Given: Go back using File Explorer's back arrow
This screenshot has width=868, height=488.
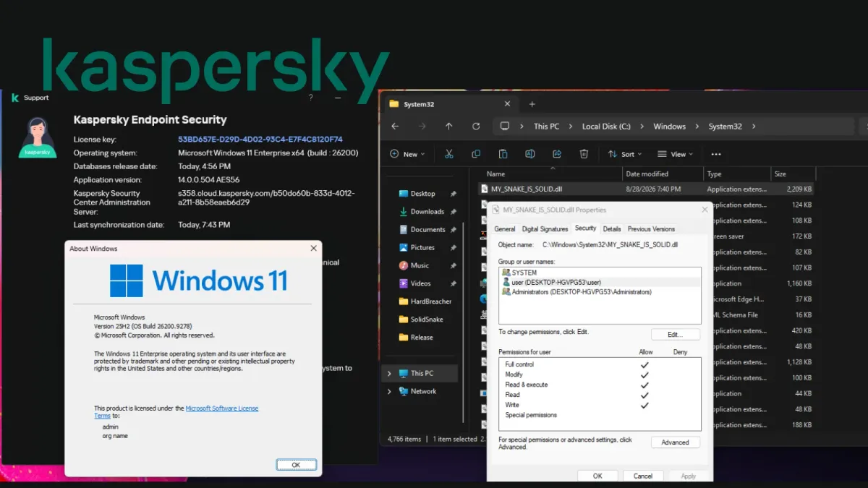Looking at the screenshot, I should [395, 126].
